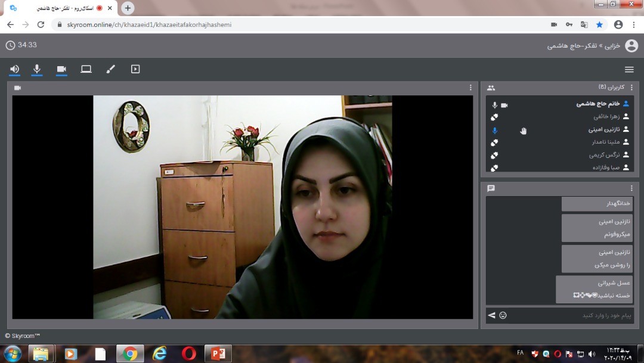
Task: Open the video panel three-dot options menu
Action: (x=470, y=88)
